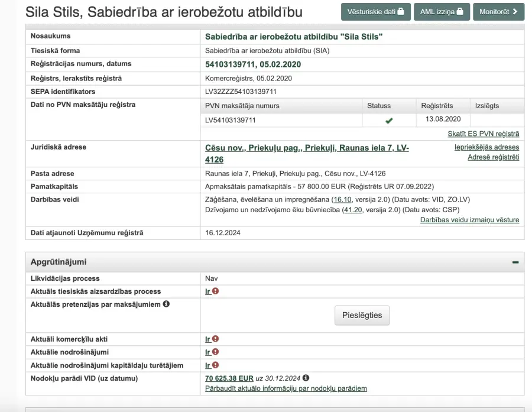
Task: Click page title Sila Stils heading
Action: tap(164, 12)
